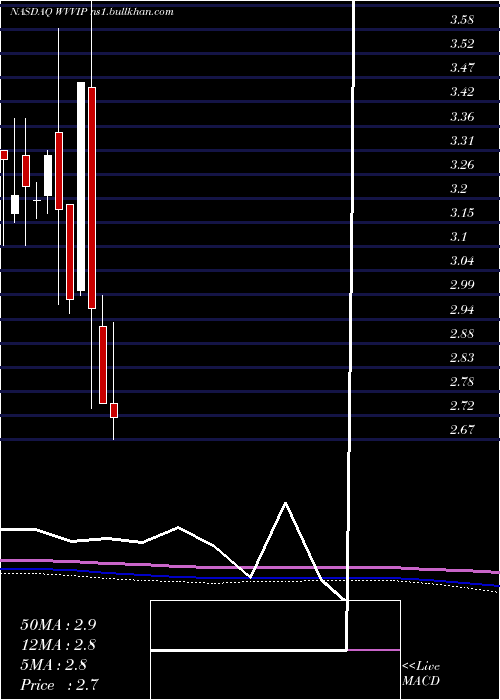Click the 2.67 price axis label
Image resolution: width=500 pixels, height=700 pixels.
pos(462,430)
